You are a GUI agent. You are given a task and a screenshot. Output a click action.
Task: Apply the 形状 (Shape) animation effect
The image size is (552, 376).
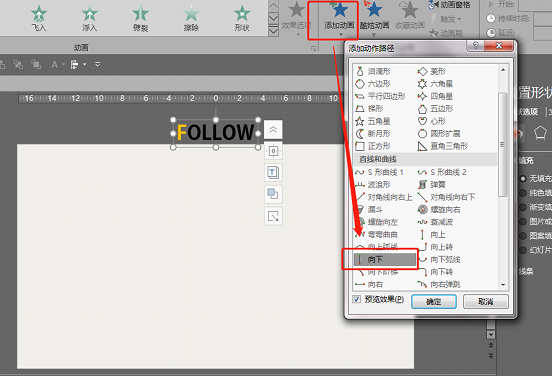[242, 18]
